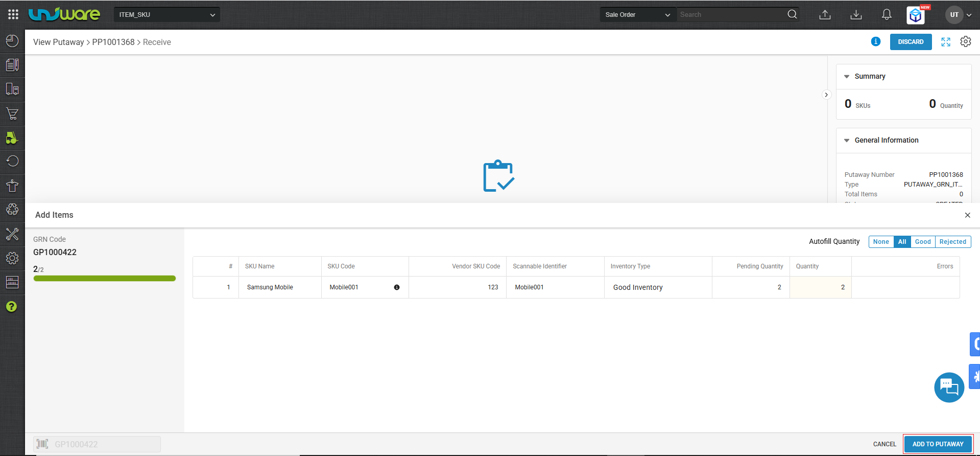Open the vendors truck sidebar icon
Image resolution: width=980 pixels, height=456 pixels.
(12, 89)
